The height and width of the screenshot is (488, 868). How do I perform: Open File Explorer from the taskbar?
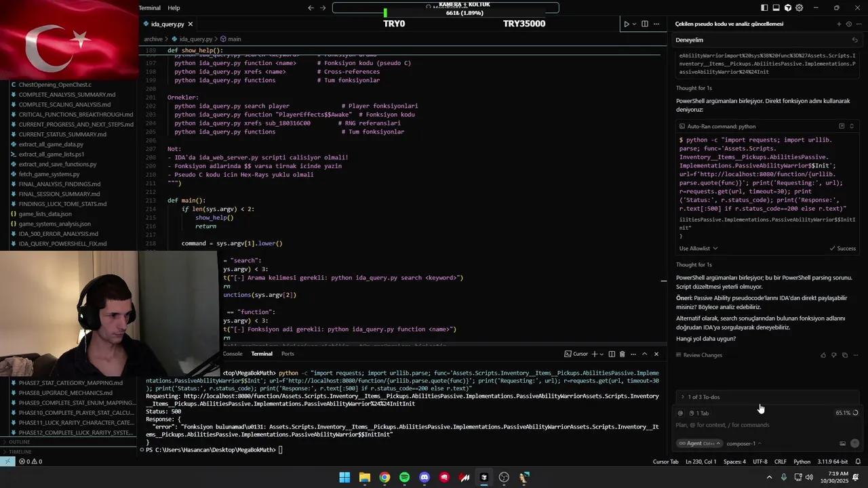point(365,477)
